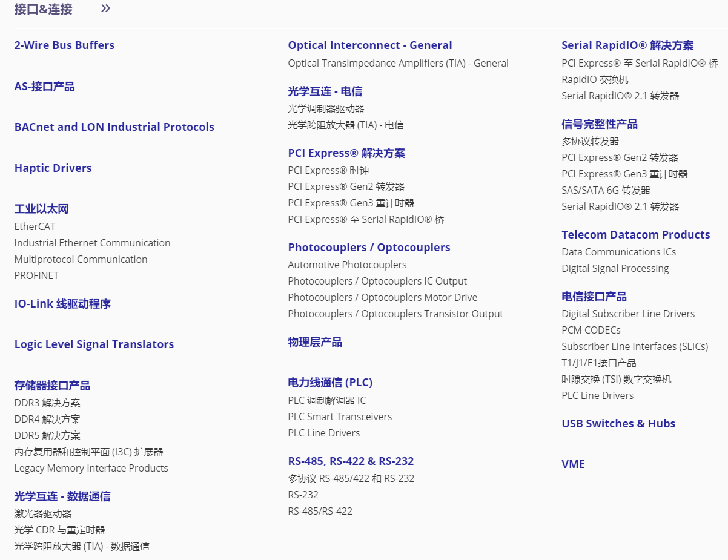Click 激光器驱动器 link
The image size is (728, 560).
[x=43, y=514]
